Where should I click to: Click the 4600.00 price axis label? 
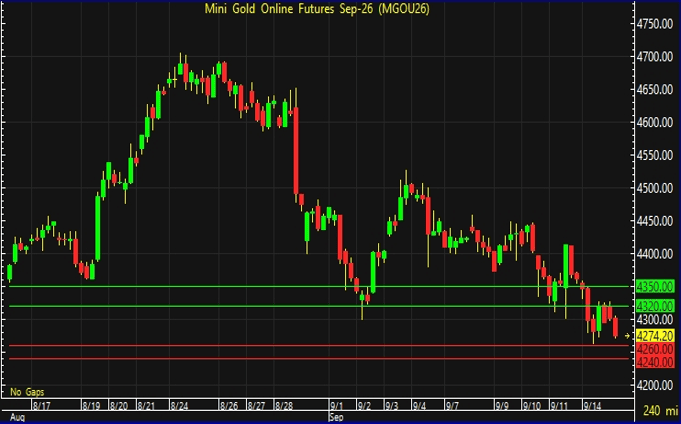point(655,123)
